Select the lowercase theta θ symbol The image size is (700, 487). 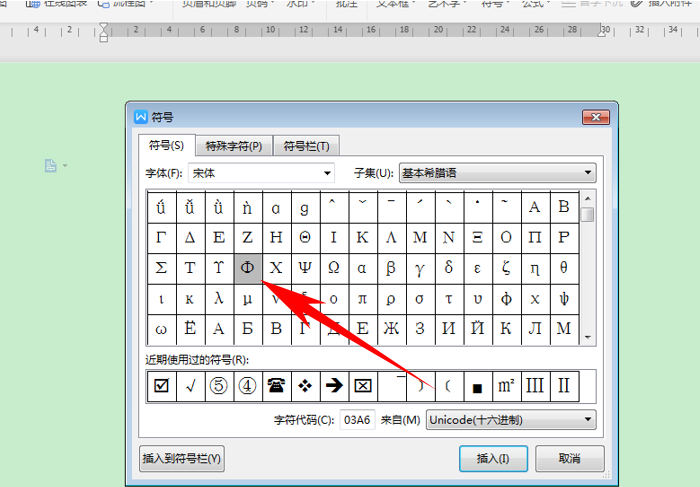(564, 268)
